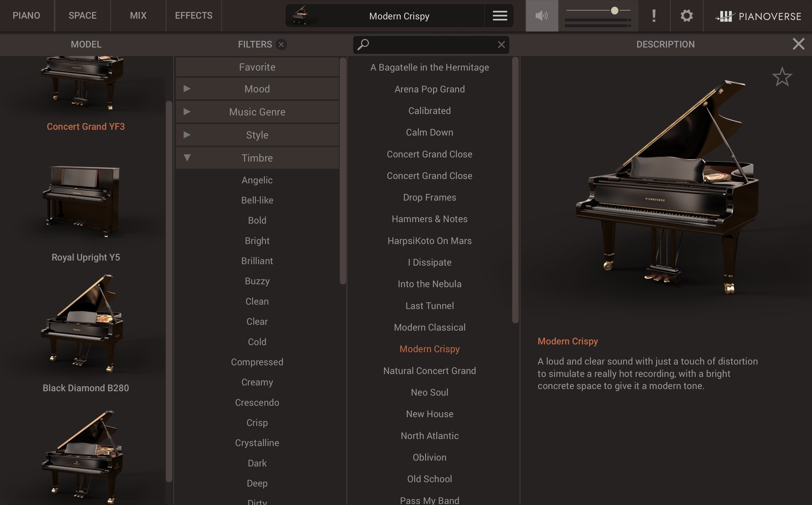Click the exclamation alert icon
Image resolution: width=812 pixels, height=505 pixels.
pos(654,16)
